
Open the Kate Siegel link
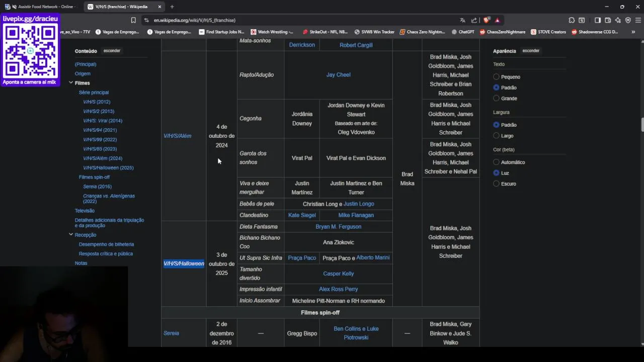302,215
